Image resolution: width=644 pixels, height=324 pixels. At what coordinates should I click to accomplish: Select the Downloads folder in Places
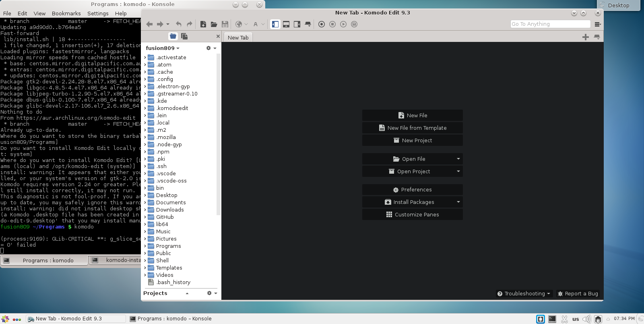tap(170, 210)
